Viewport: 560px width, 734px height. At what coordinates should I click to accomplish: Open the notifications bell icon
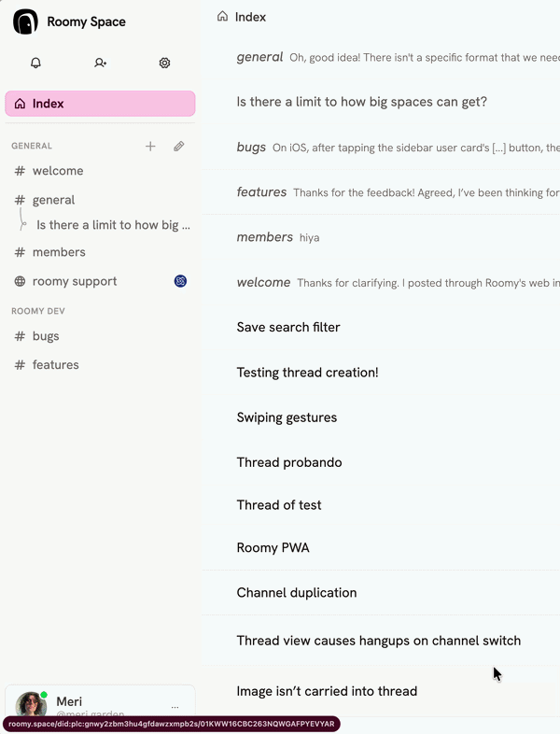pyautogui.click(x=35, y=63)
